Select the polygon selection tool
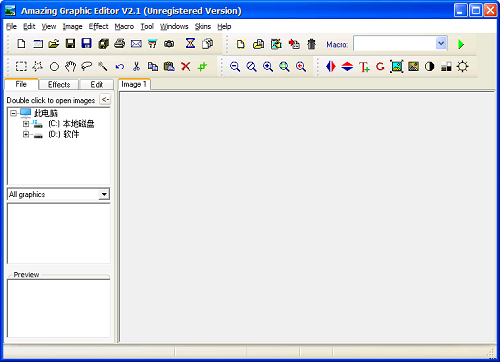Viewport: 500px width, 362px height. click(37, 66)
